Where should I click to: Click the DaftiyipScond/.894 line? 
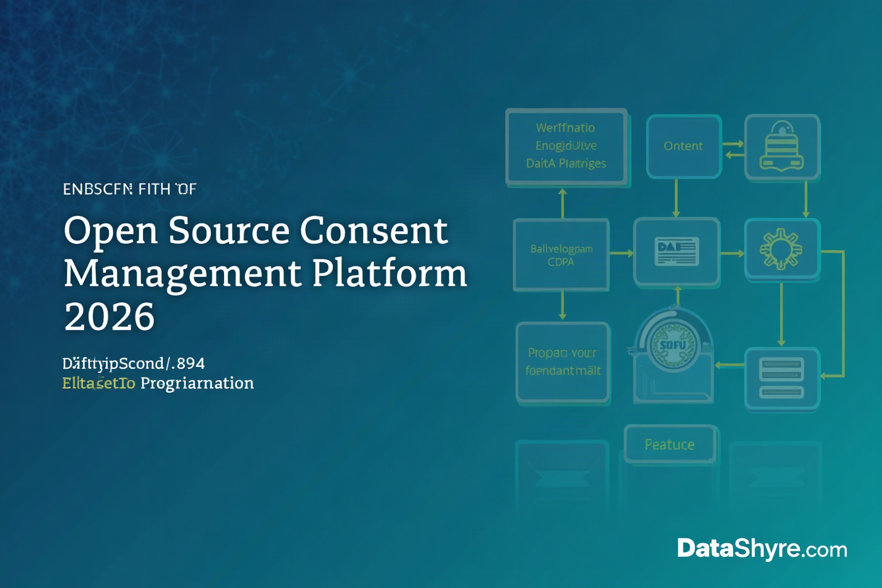point(133,363)
